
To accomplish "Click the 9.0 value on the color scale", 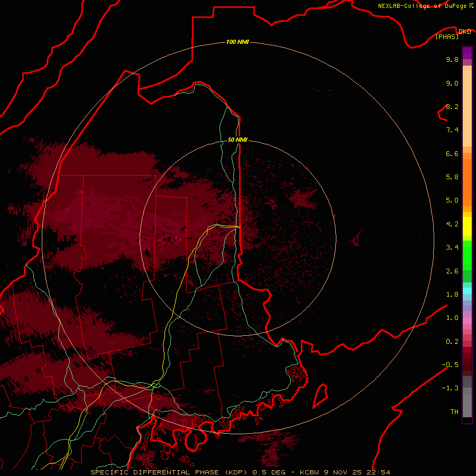I will coord(452,83).
